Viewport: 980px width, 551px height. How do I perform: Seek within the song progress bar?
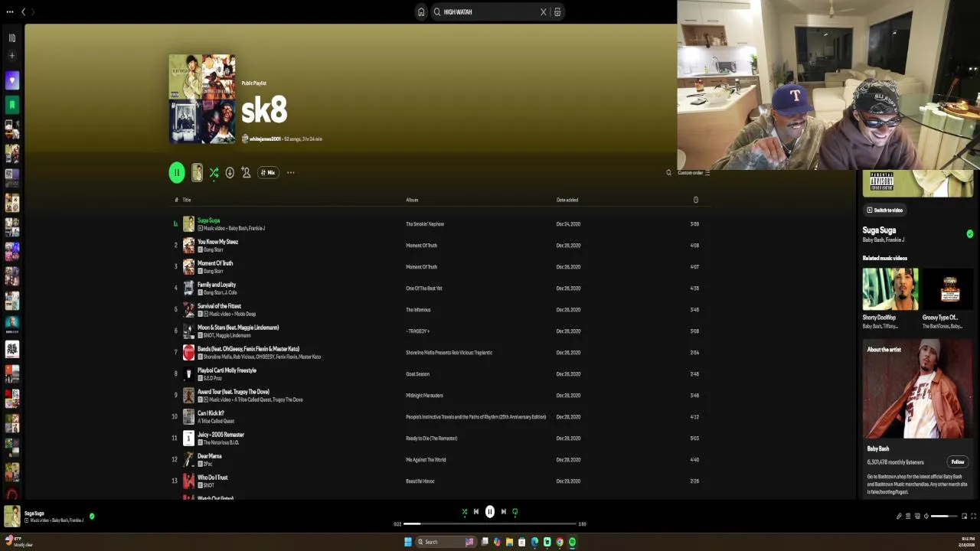point(490,524)
